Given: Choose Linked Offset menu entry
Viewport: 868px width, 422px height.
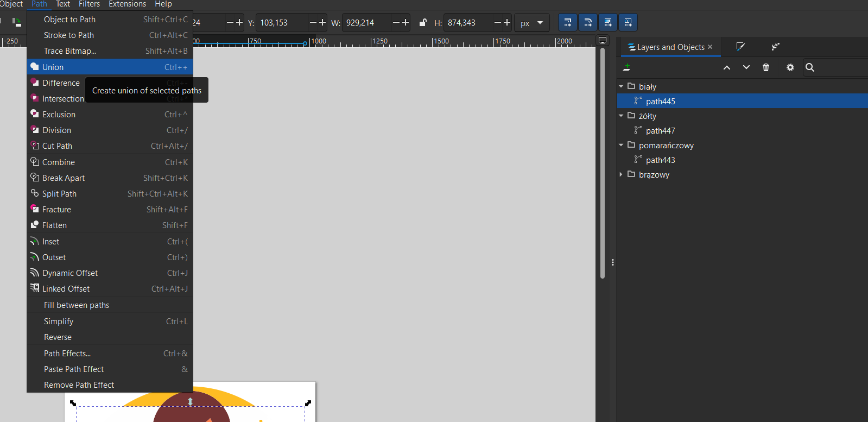Looking at the screenshot, I should pyautogui.click(x=110, y=288).
